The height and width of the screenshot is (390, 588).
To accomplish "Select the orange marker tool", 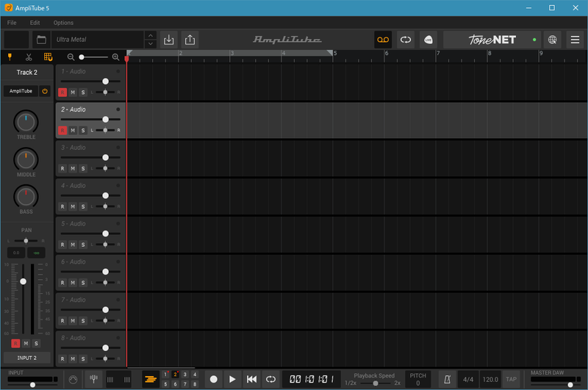I will pos(10,57).
